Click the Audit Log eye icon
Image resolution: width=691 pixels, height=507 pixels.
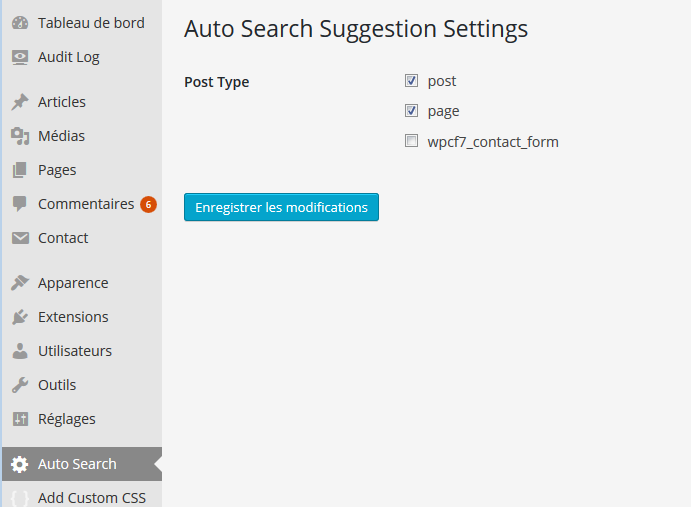pyautogui.click(x=20, y=57)
